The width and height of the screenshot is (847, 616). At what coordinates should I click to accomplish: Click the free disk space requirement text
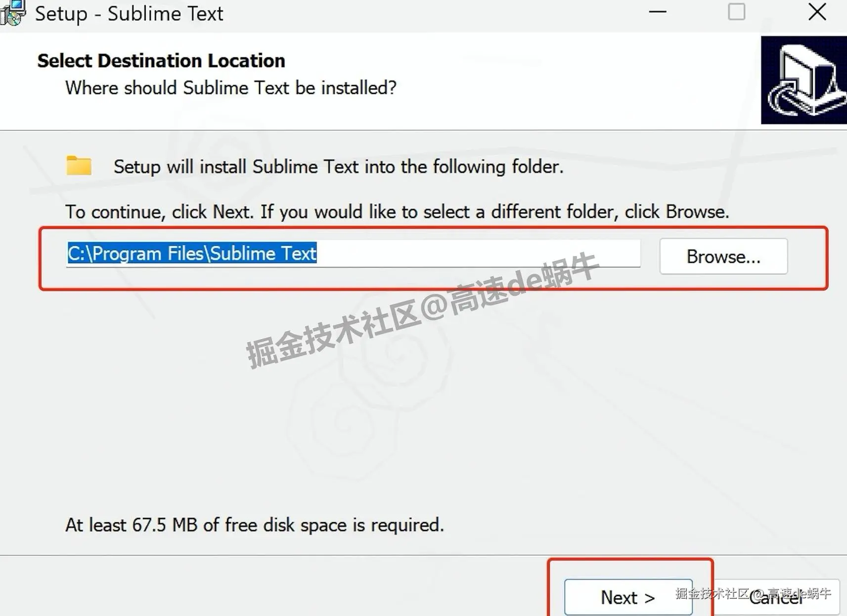(x=255, y=525)
